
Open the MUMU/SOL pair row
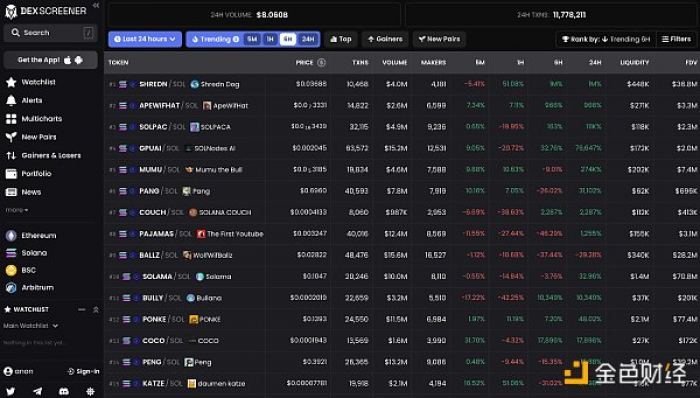click(402, 170)
